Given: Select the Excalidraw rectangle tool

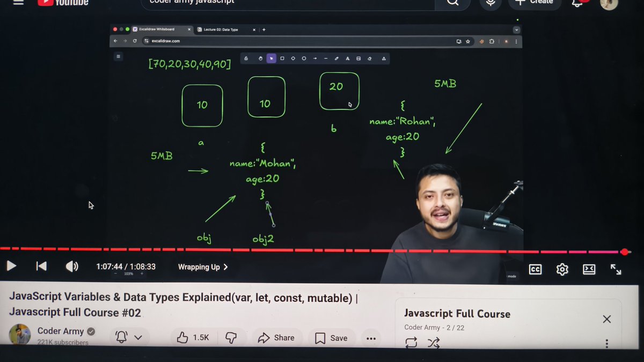Looking at the screenshot, I should [x=282, y=58].
